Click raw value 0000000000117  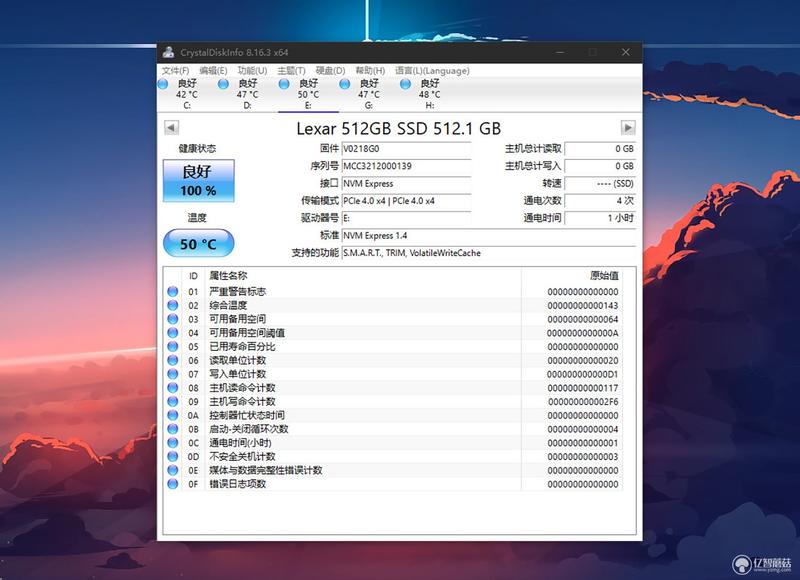tap(583, 388)
